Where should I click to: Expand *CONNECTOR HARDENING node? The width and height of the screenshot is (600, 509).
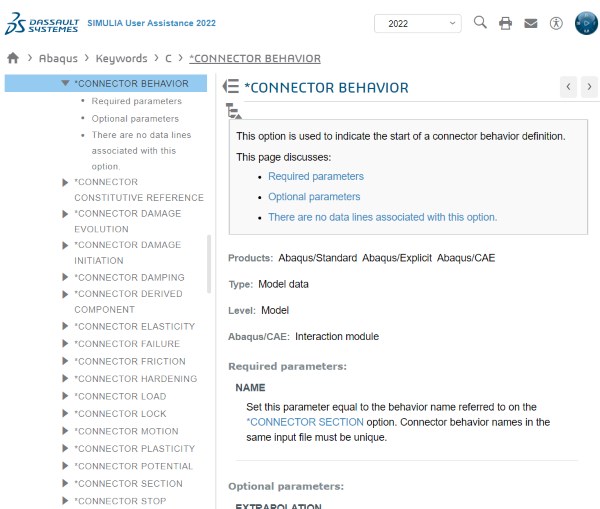(x=65, y=378)
